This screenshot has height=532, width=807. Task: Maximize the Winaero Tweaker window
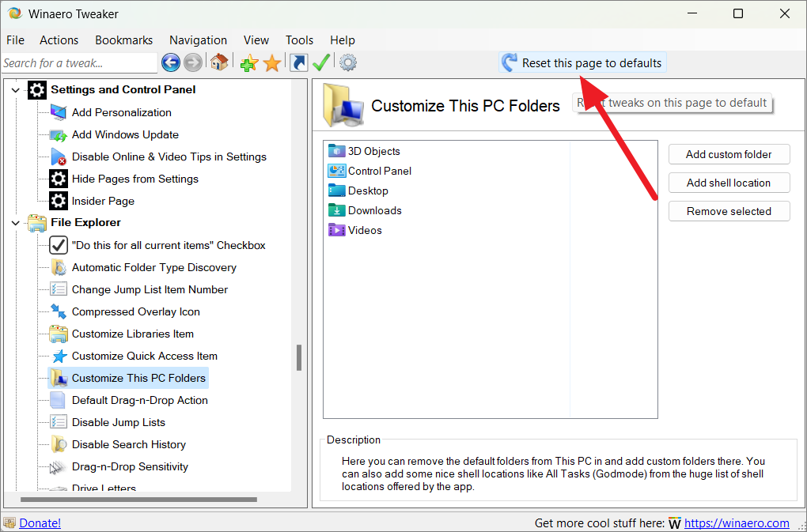pos(738,14)
